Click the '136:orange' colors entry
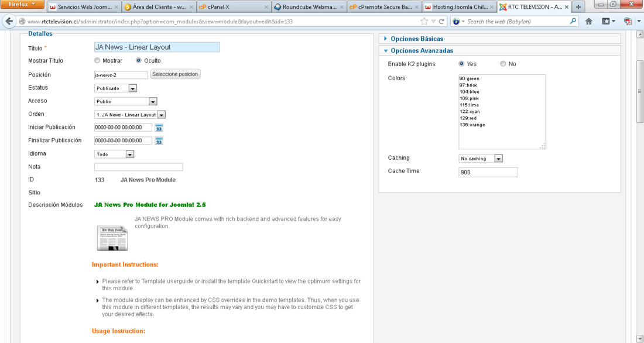Viewport: 644px width, 343px height. [x=472, y=125]
